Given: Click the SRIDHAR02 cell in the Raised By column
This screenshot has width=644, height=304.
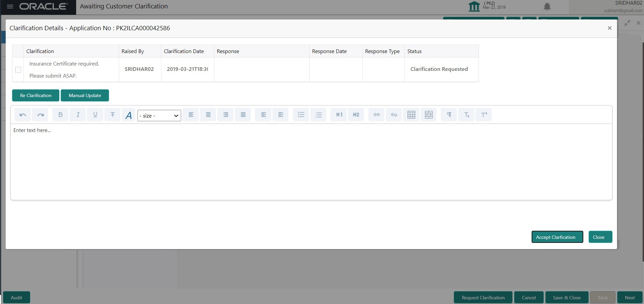Looking at the screenshot, I should point(139,69).
